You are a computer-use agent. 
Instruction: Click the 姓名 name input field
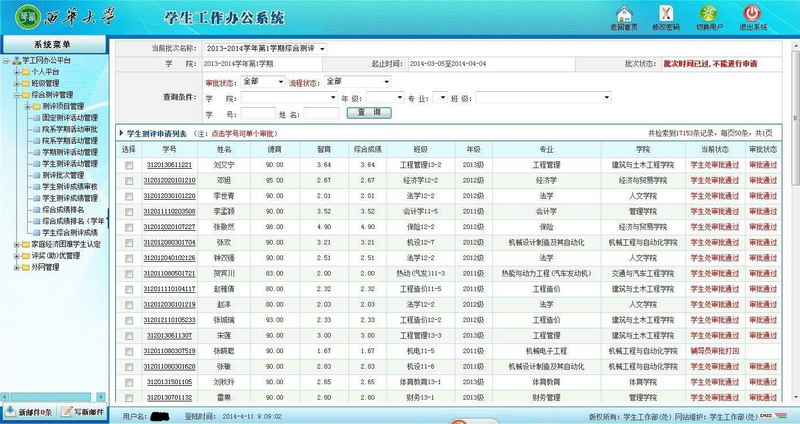coord(319,114)
